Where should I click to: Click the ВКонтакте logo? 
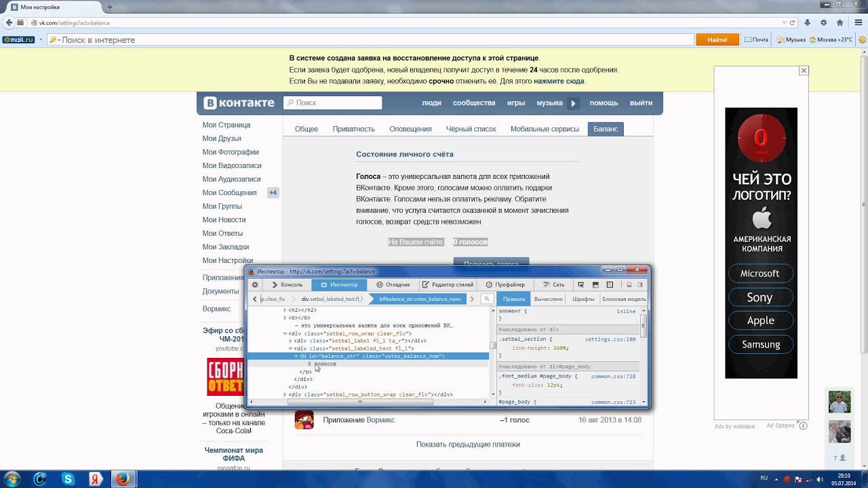[x=239, y=103]
